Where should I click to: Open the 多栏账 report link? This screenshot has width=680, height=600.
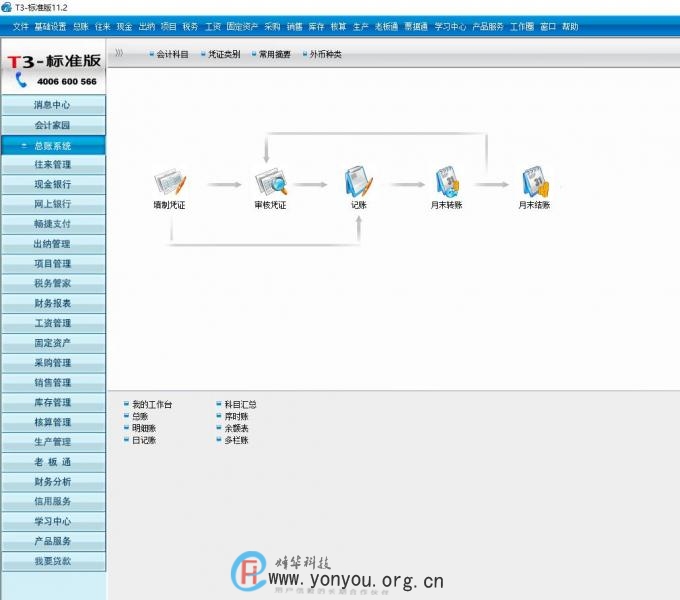(236, 440)
